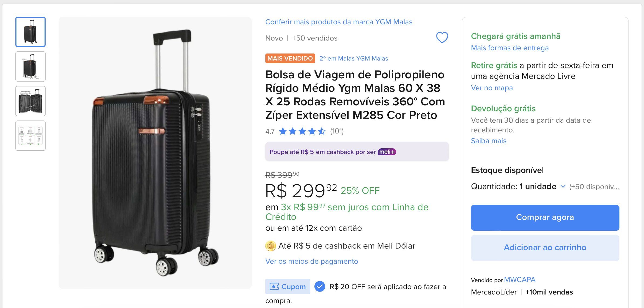The image size is (644, 308).
Task: Select third thumbnail showing open suitcase
Action: pos(30,101)
